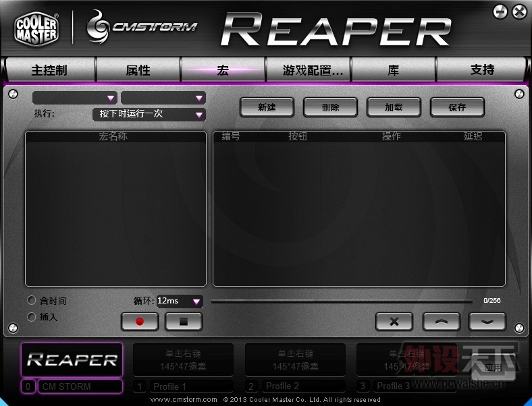
Task: Minimize the Reaper window
Action: click(x=500, y=12)
